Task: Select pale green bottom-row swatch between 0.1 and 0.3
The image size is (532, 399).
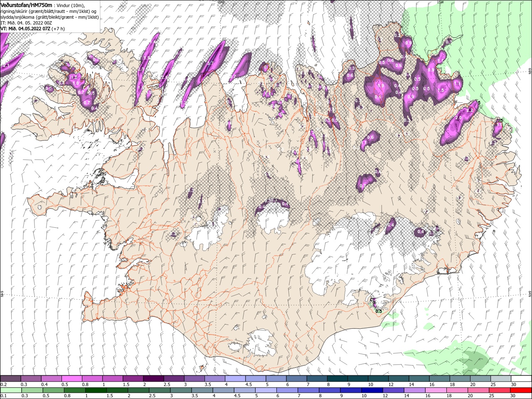Action: [11, 390]
